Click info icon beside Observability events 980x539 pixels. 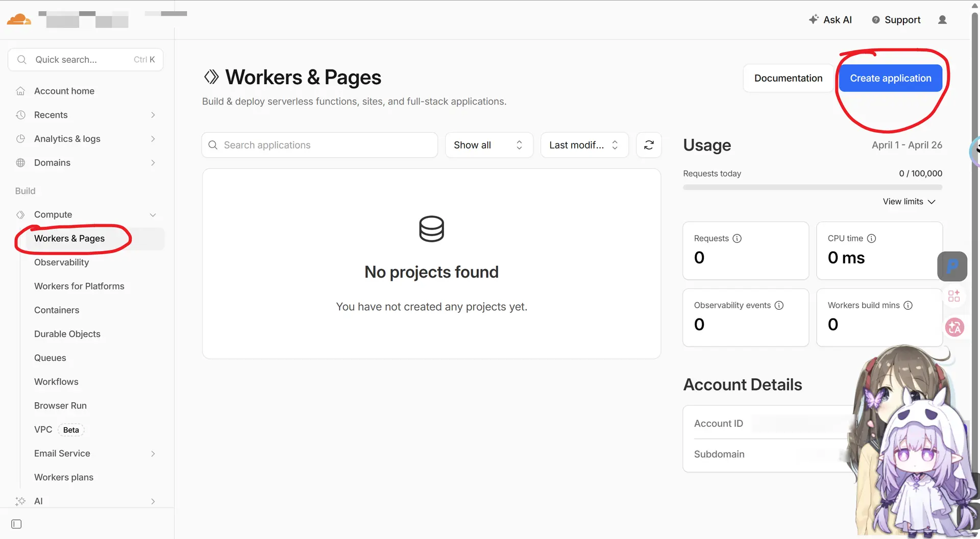779,305
